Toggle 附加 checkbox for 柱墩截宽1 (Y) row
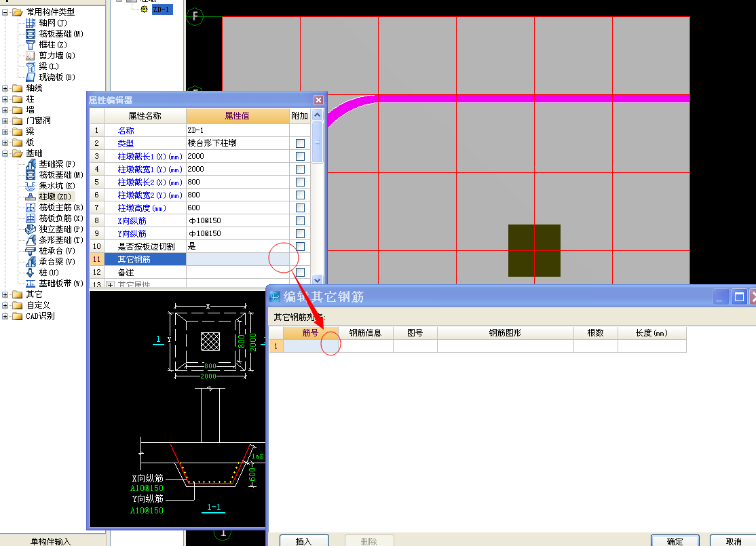756x546 pixels. (x=300, y=169)
